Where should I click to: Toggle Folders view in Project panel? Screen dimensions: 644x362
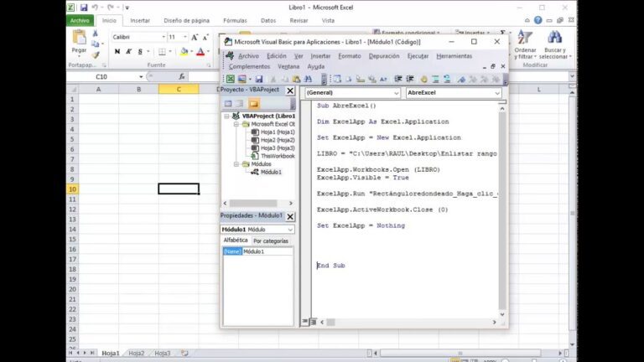[254, 104]
